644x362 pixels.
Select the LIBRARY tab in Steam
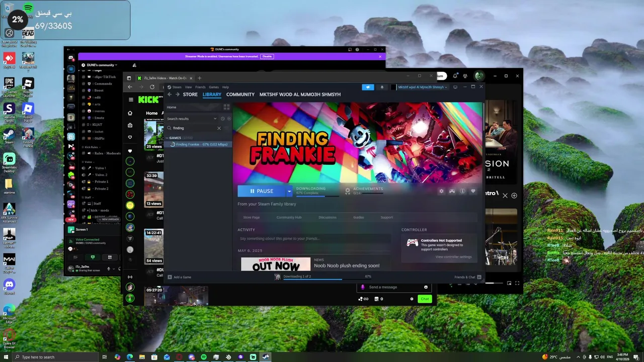(x=212, y=95)
